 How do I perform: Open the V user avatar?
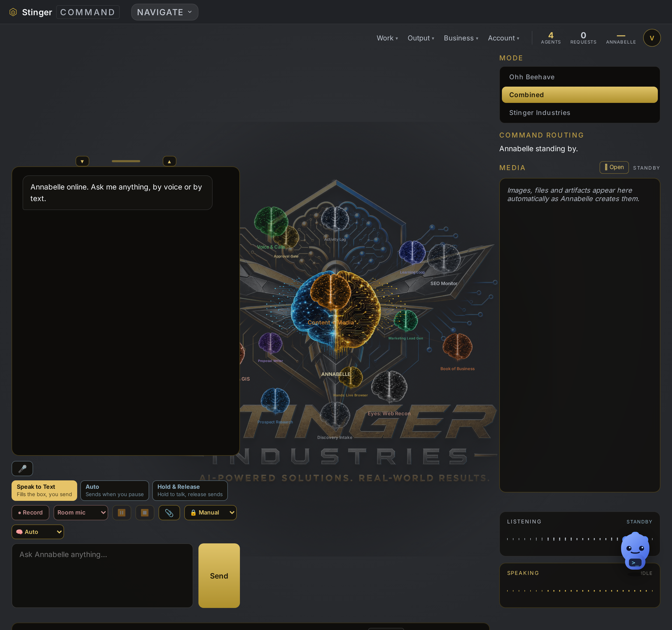click(x=652, y=38)
